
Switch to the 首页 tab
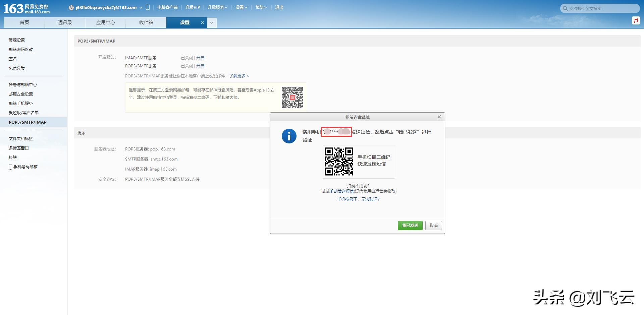[x=24, y=22]
